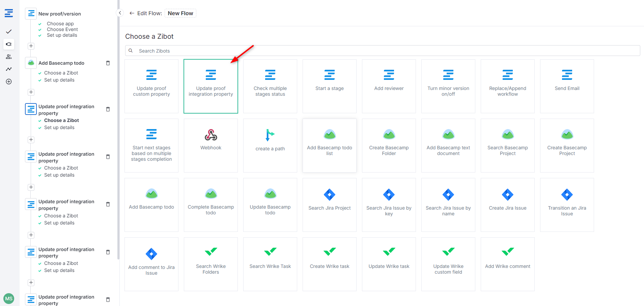Select the Search Wrike Folders Zibot
The image size is (644, 306).
(x=211, y=264)
